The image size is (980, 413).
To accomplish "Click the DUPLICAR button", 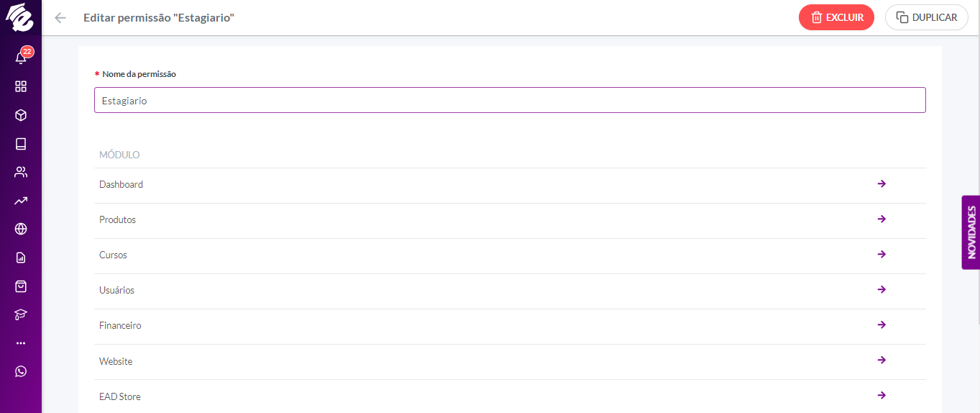I will click(x=927, y=17).
